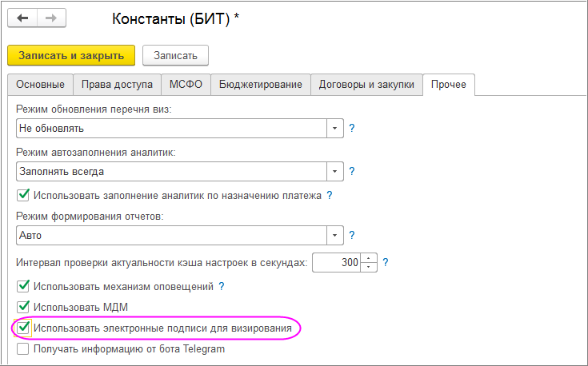Open help for visa list update mode
The width and height of the screenshot is (588, 366).
[x=351, y=128]
